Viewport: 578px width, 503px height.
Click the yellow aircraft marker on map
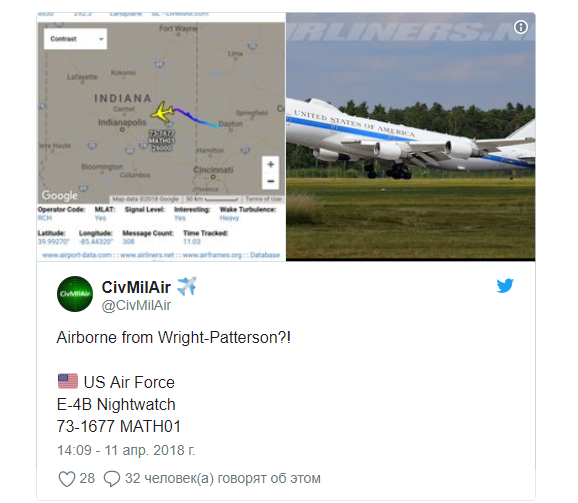tap(162, 112)
